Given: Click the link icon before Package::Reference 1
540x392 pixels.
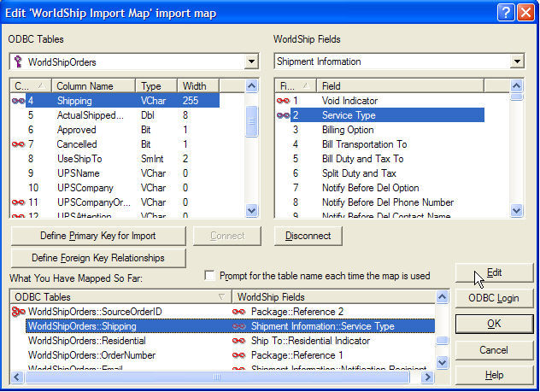Looking at the screenshot, I should click(x=238, y=355).
